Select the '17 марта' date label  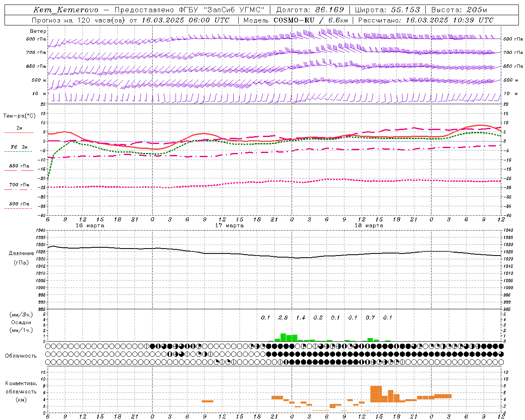pyautogui.click(x=229, y=226)
